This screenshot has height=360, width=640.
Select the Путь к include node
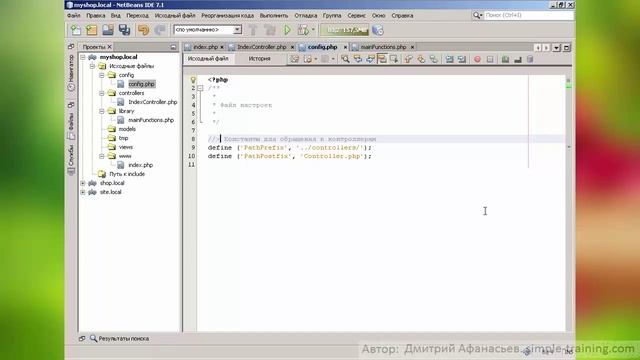point(127,174)
